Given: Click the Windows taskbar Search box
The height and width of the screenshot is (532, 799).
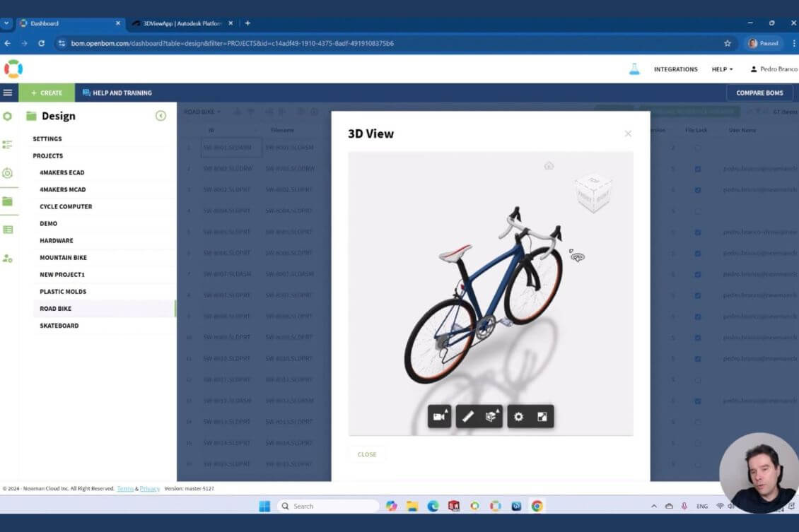Looking at the screenshot, I should tap(329, 506).
